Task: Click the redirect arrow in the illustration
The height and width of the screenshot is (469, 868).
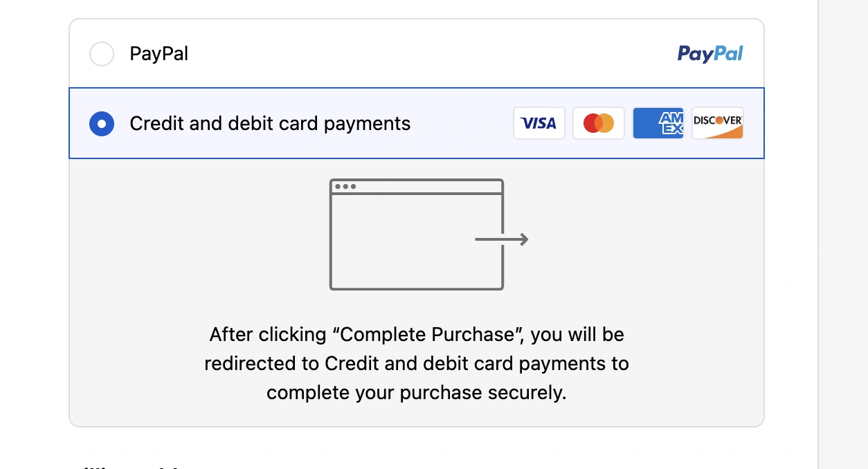Action: (502, 240)
